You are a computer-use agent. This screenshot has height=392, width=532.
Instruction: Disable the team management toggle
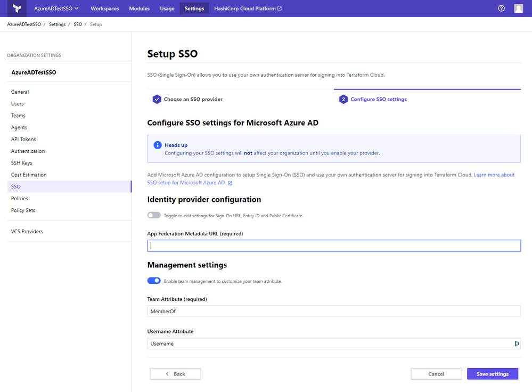[x=154, y=281]
